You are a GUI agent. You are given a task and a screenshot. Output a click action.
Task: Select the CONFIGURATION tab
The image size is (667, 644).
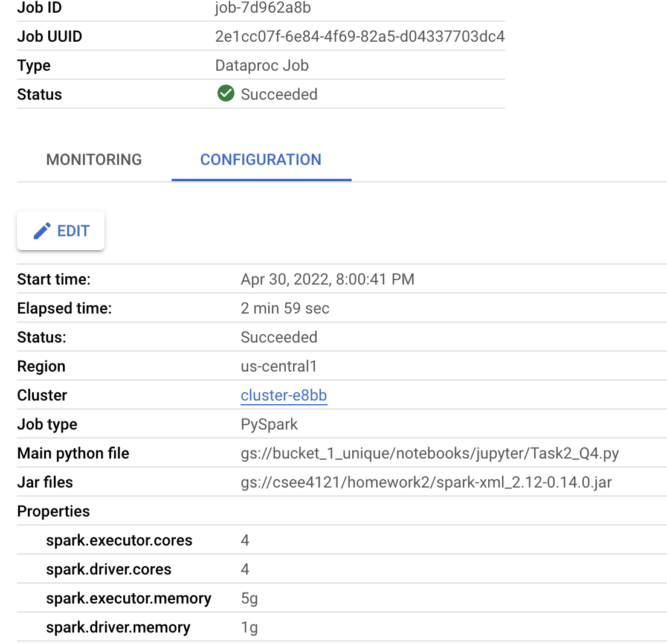coord(261,159)
